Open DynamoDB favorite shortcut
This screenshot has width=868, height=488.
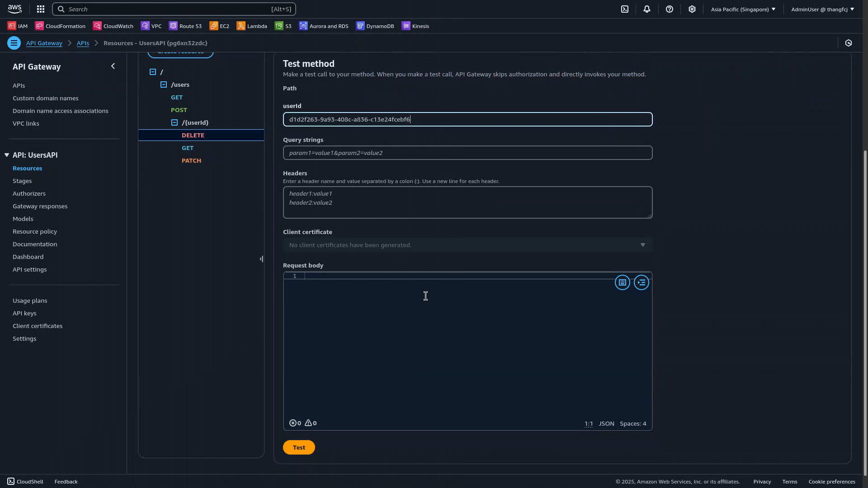click(x=375, y=26)
